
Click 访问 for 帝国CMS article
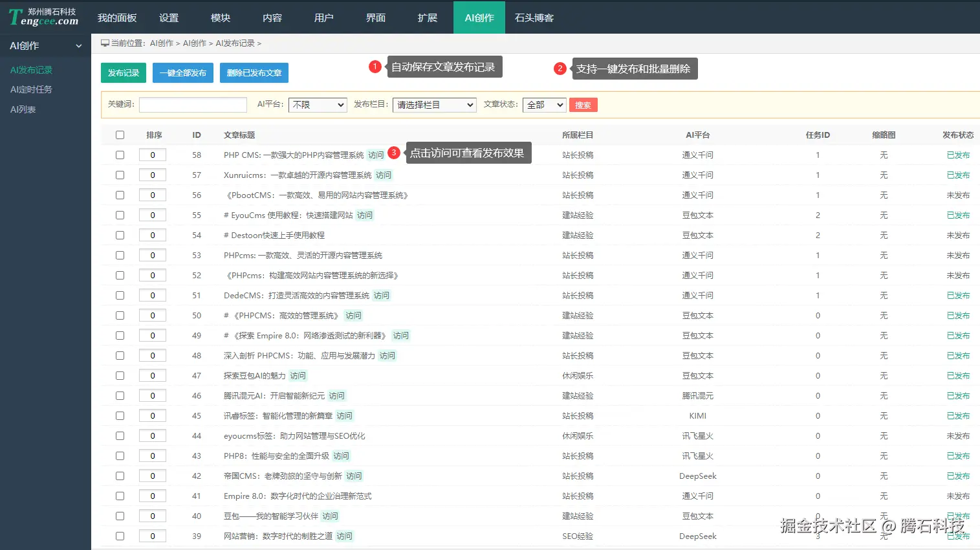[354, 476]
